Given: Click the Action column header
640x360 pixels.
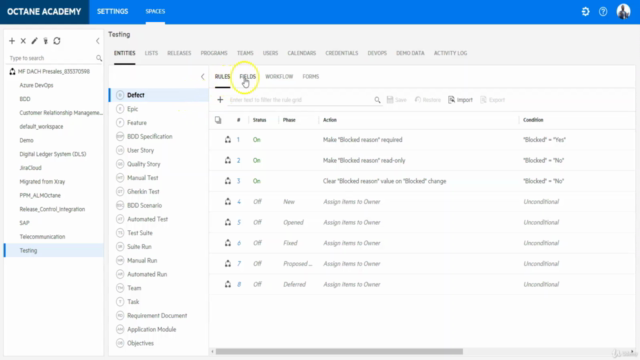Looking at the screenshot, I should (330, 120).
